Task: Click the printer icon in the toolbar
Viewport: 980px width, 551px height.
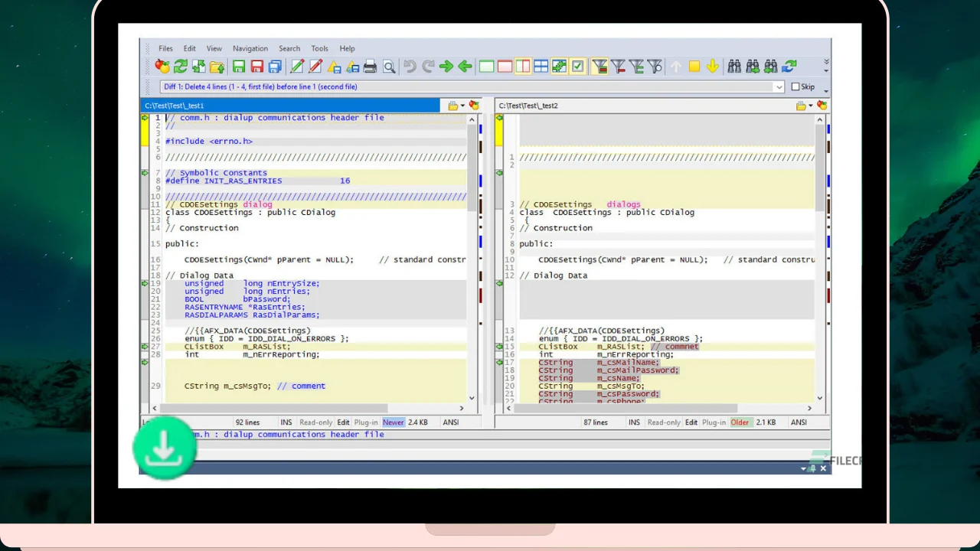Action: (x=371, y=67)
